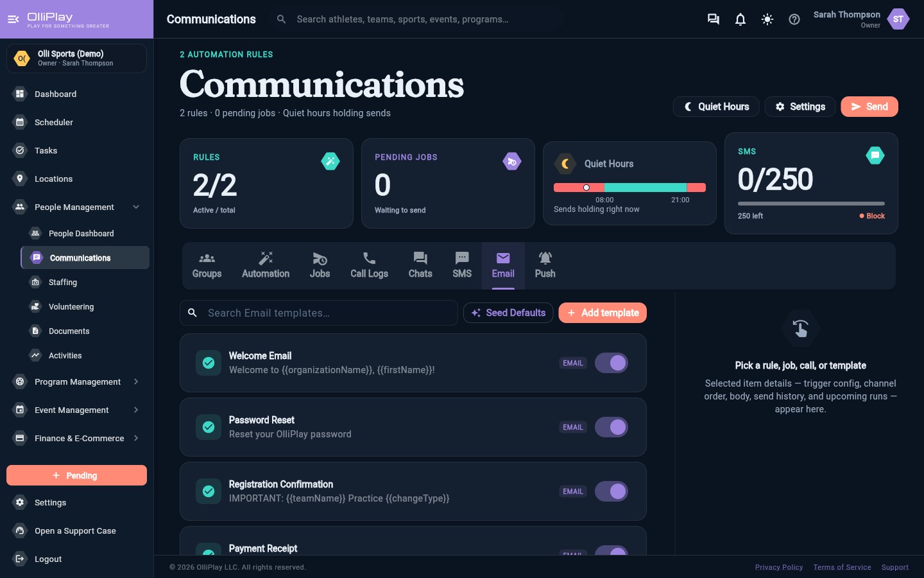
Task: Click the Logout icon
Action: pos(20,559)
